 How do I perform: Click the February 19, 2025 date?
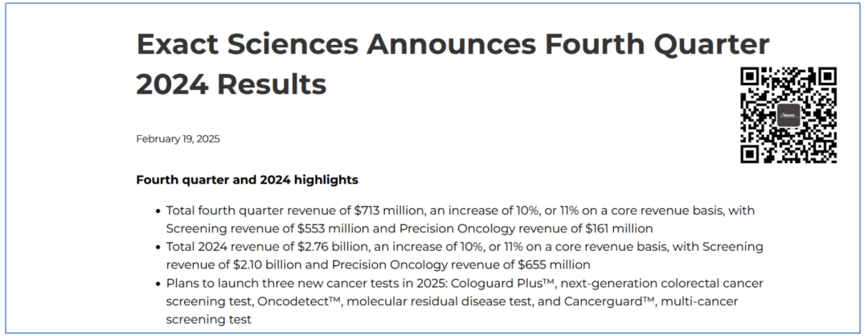coord(178,138)
